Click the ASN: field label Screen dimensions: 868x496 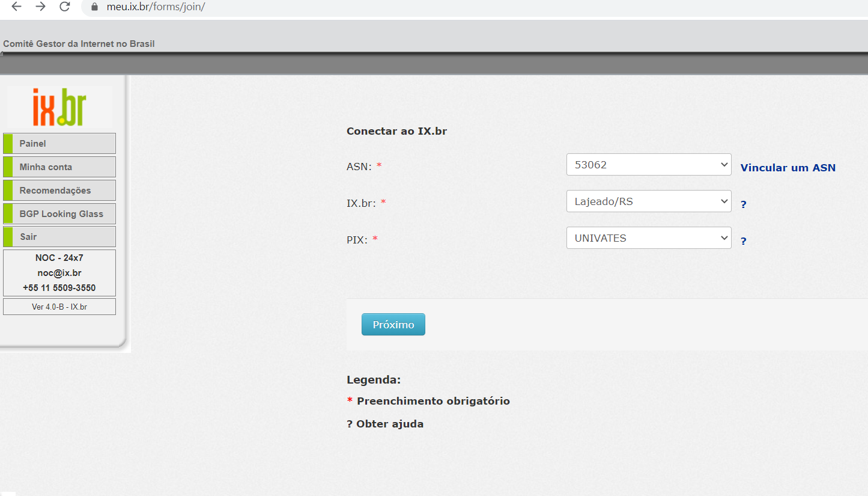(x=359, y=167)
